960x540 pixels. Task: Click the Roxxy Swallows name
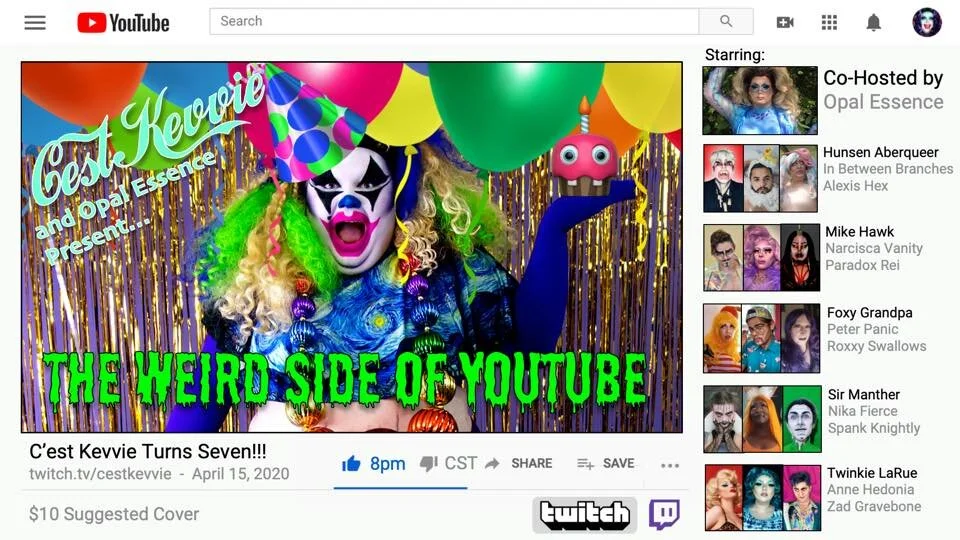(x=877, y=346)
